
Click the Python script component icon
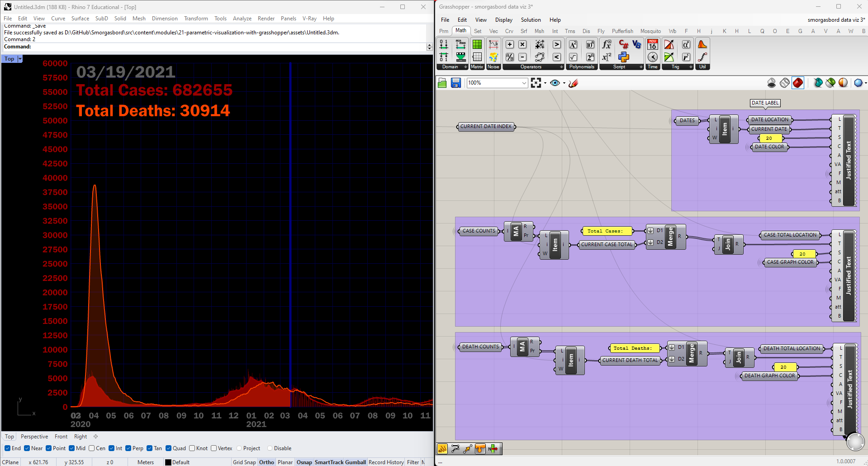tap(624, 57)
